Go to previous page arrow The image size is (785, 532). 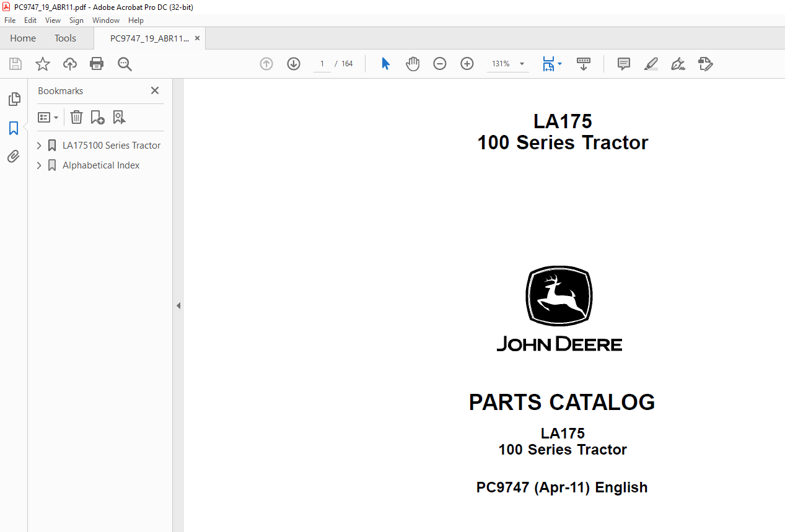click(266, 64)
